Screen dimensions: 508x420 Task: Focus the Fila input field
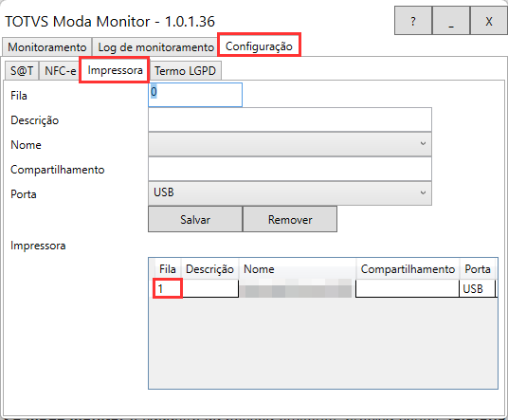[x=195, y=95]
